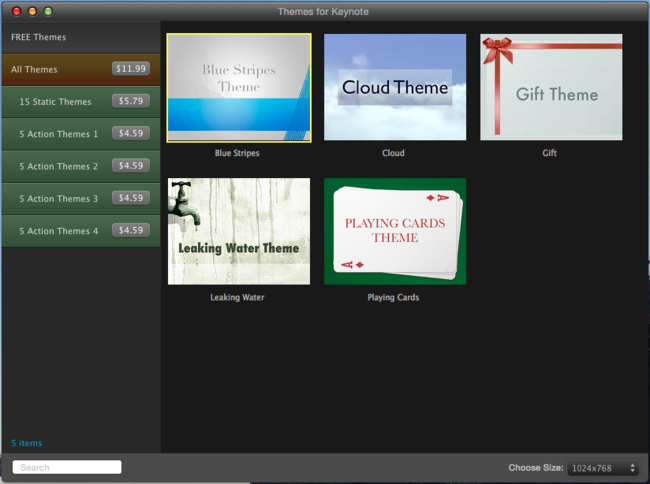Image resolution: width=650 pixels, height=484 pixels.
Task: Select the FREE Themes category
Action: (x=81, y=37)
